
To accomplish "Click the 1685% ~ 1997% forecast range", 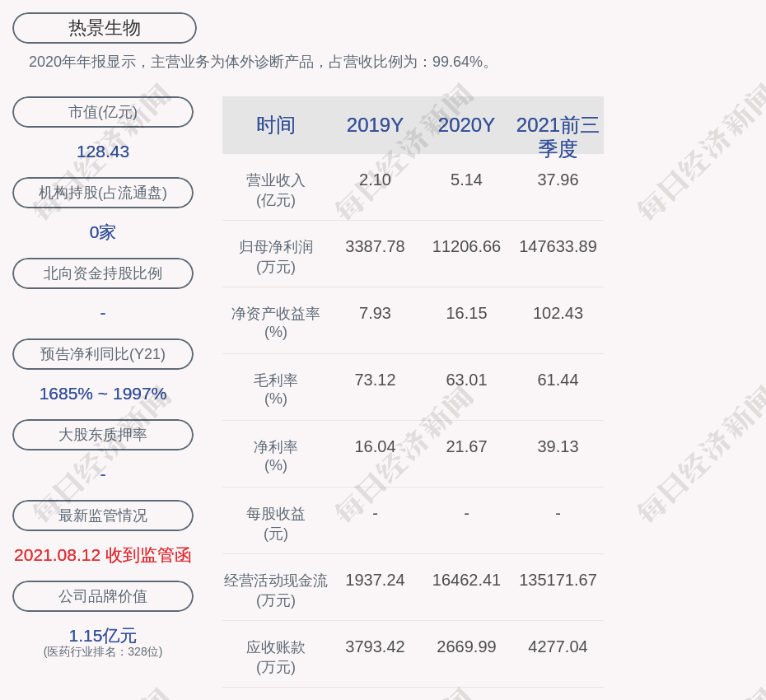I will [x=103, y=393].
